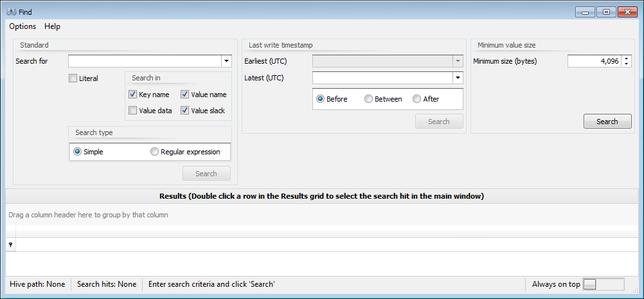Toggle the Always on top switch
Viewport: 644px width, 299px height.
click(603, 284)
